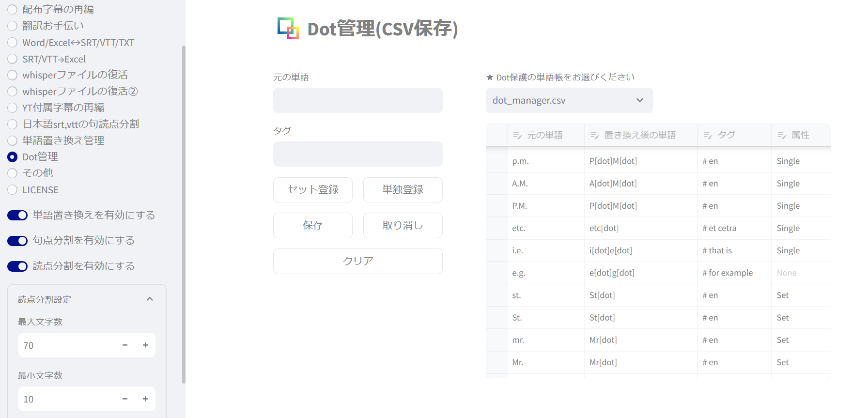This screenshot has width=868, height=418.
Task: Open the dot_manager.csv dropdown
Action: point(569,100)
